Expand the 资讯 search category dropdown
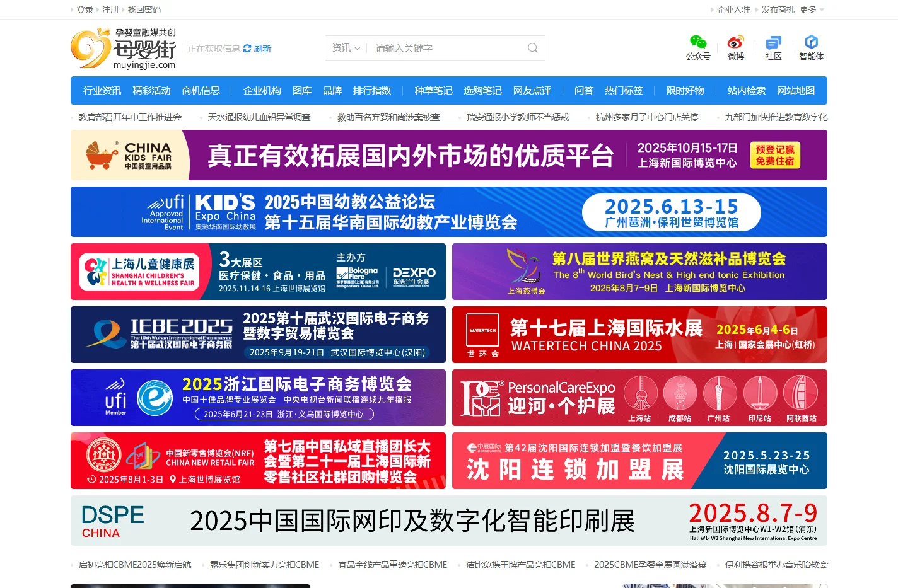Image resolution: width=898 pixels, height=588 pixels. (346, 48)
